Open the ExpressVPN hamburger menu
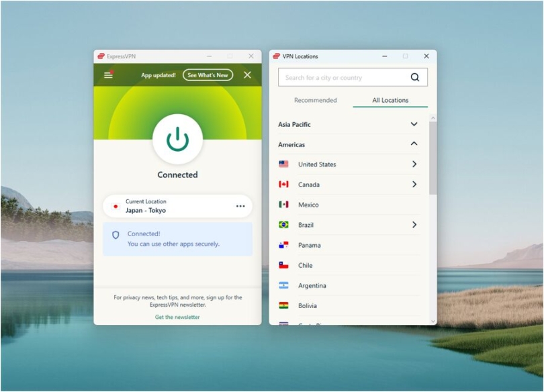 [107, 75]
